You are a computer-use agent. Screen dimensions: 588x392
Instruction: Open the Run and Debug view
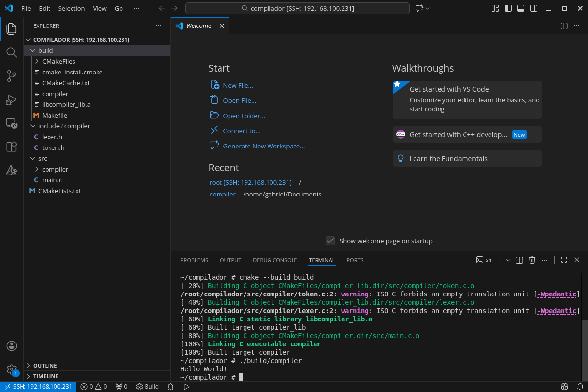pos(11,100)
